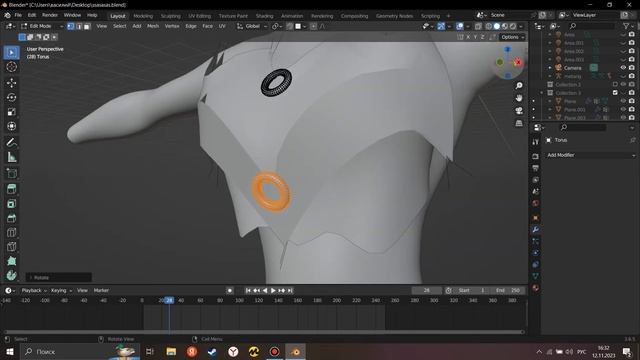The image size is (640, 360).
Task: Click the current frame number field
Action: (427, 291)
